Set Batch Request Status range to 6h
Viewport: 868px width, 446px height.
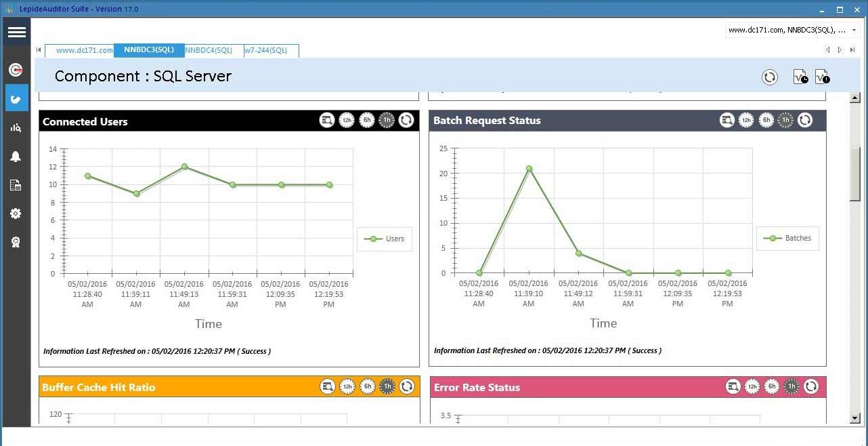[766, 120]
